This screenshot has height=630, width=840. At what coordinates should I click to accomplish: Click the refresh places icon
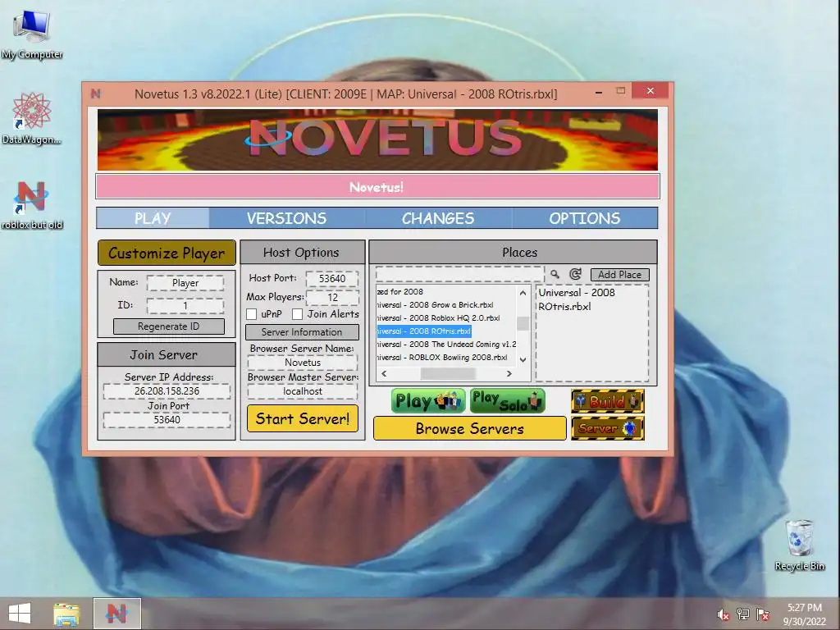[575, 274]
